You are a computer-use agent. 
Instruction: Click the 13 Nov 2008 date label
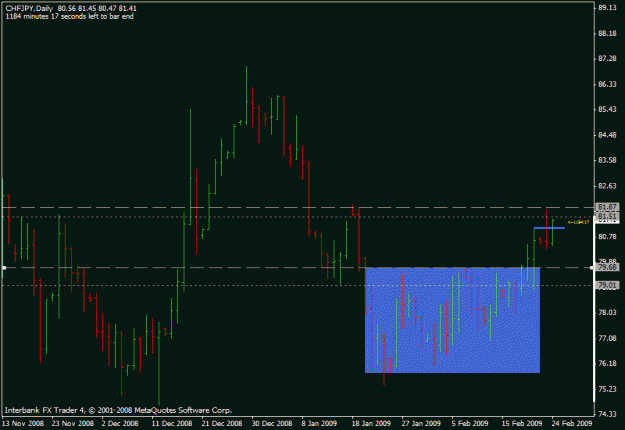(23, 423)
